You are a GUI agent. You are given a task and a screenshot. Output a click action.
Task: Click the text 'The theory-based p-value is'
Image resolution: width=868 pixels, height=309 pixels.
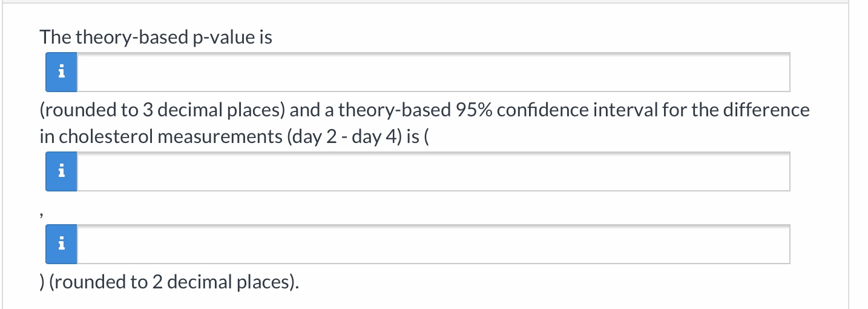[156, 38]
